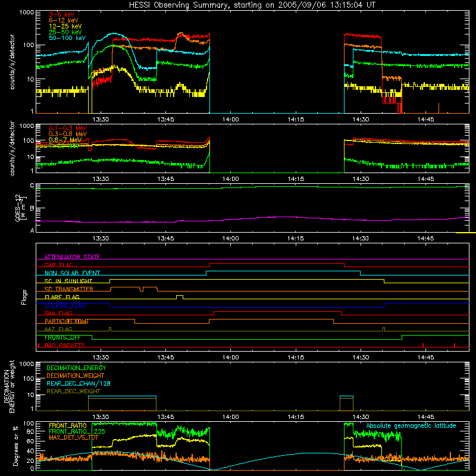
Task: Click the Absolute geomagnetic latitude label
Action: 411,425
